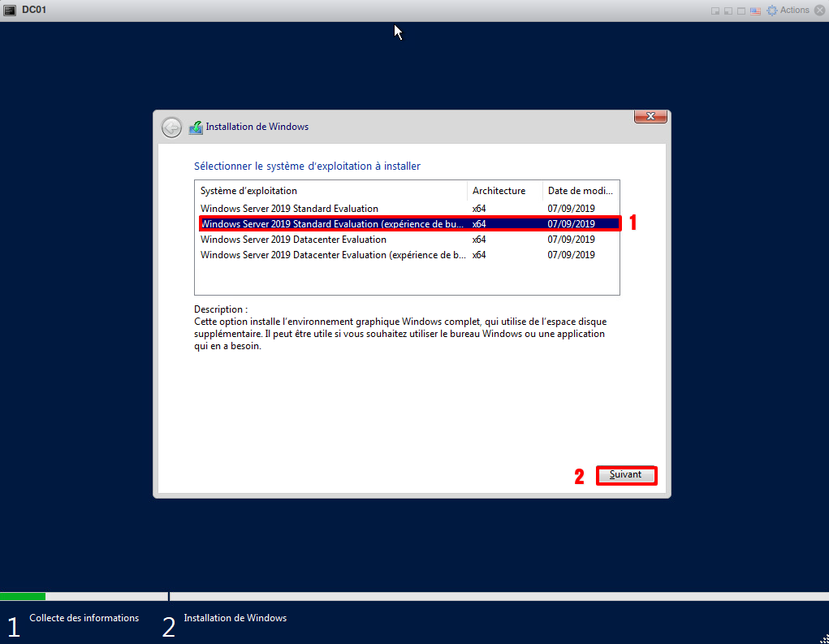Sort by Date de modification column header
The width and height of the screenshot is (829, 644).
coord(581,191)
